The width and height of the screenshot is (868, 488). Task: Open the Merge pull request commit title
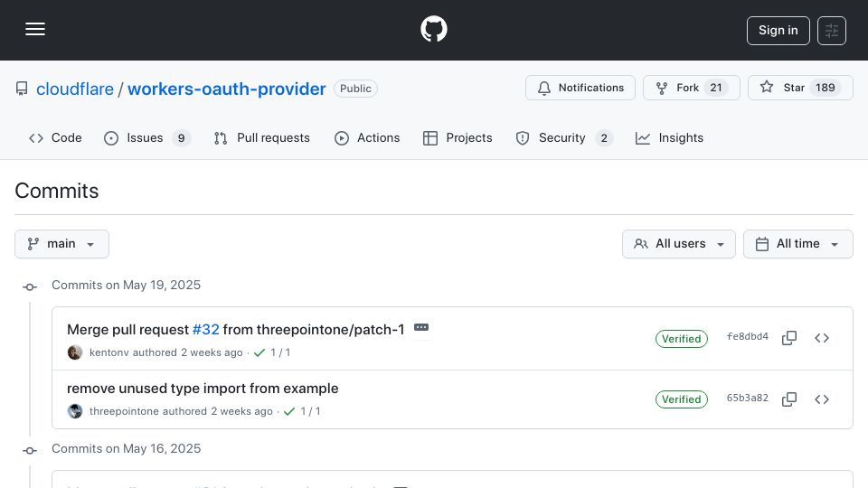(127, 330)
